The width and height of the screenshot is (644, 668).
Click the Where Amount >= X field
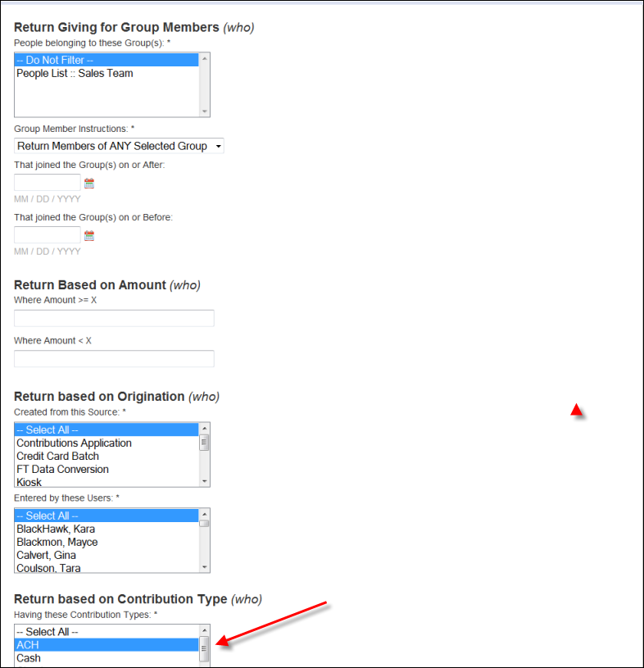tap(114, 318)
